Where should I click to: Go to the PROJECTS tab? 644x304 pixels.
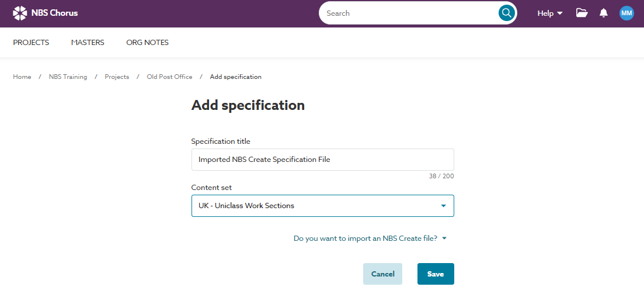tap(31, 42)
